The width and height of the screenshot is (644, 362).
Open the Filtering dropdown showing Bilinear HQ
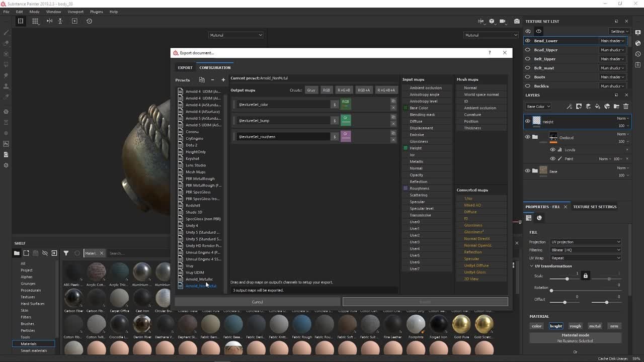pyautogui.click(x=586, y=250)
